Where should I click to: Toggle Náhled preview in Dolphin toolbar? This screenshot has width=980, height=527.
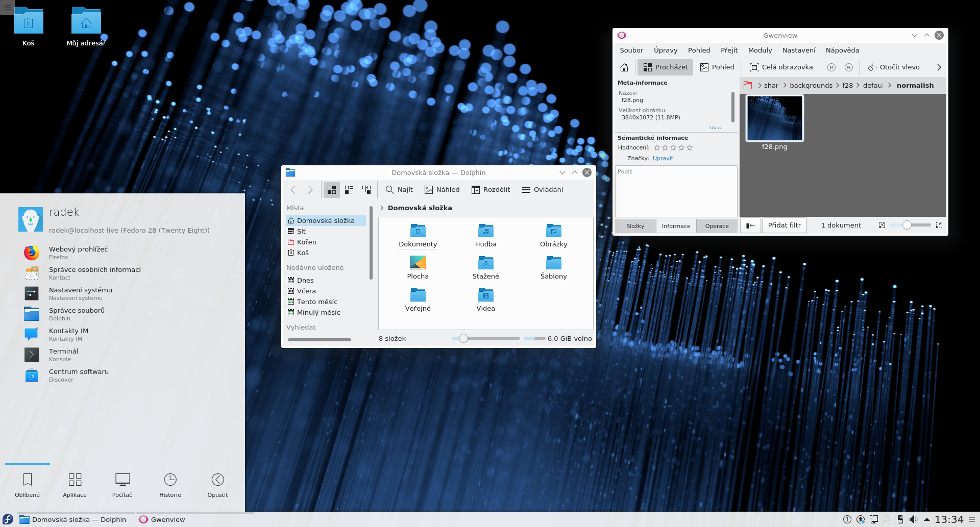(x=442, y=190)
